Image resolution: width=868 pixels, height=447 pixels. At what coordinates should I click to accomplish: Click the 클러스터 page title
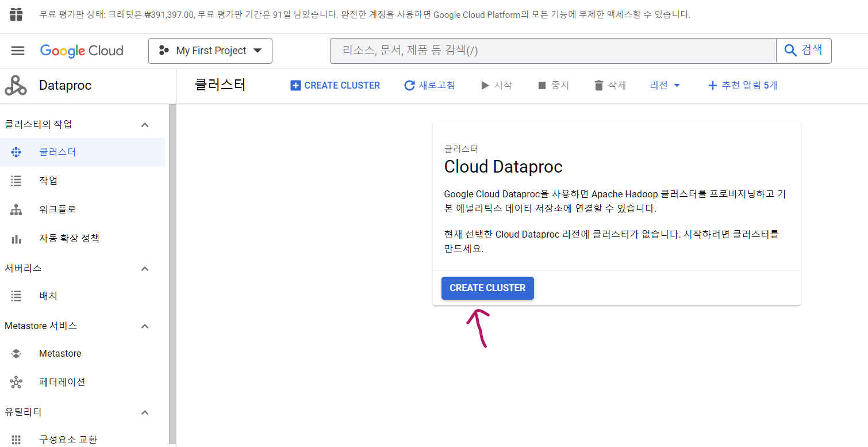click(220, 85)
